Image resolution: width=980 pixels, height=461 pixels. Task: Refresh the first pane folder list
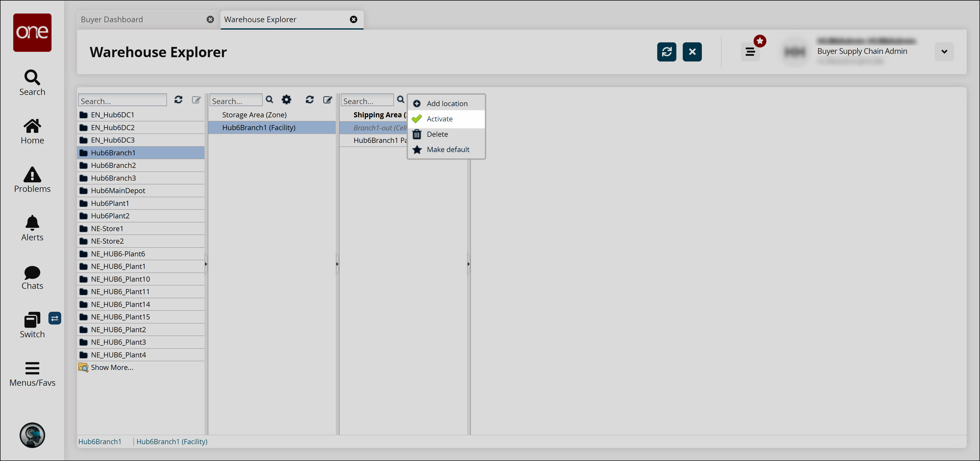tap(178, 100)
